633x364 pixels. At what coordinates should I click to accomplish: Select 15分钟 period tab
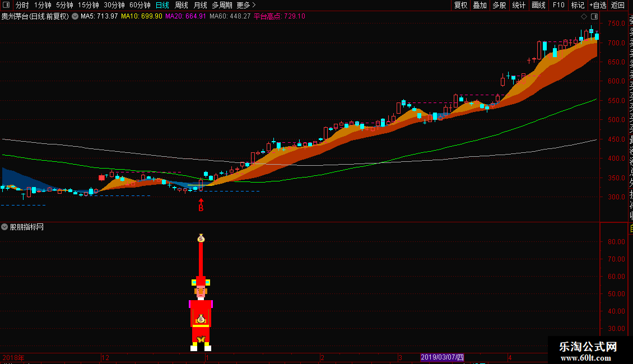click(89, 5)
